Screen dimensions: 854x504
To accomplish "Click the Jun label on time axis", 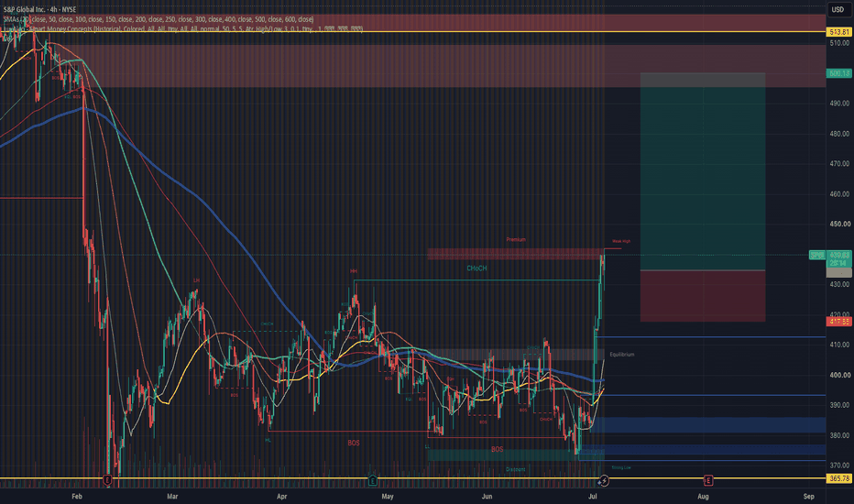I will click(x=487, y=497).
